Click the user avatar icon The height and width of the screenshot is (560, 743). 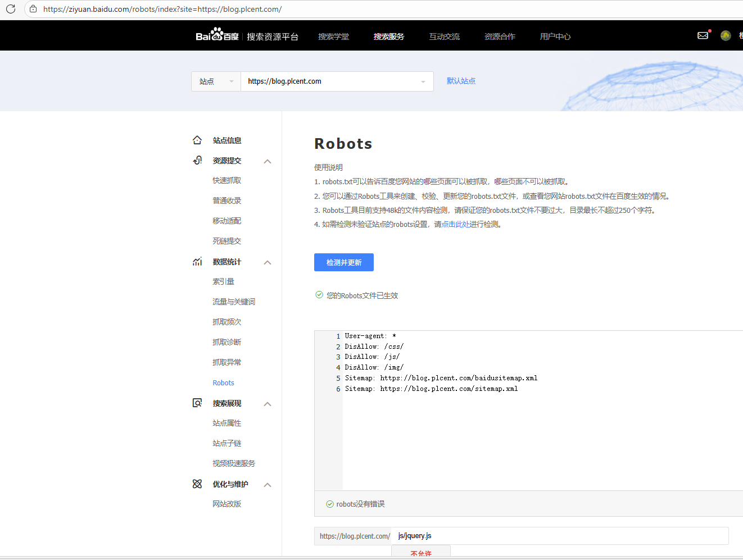726,35
